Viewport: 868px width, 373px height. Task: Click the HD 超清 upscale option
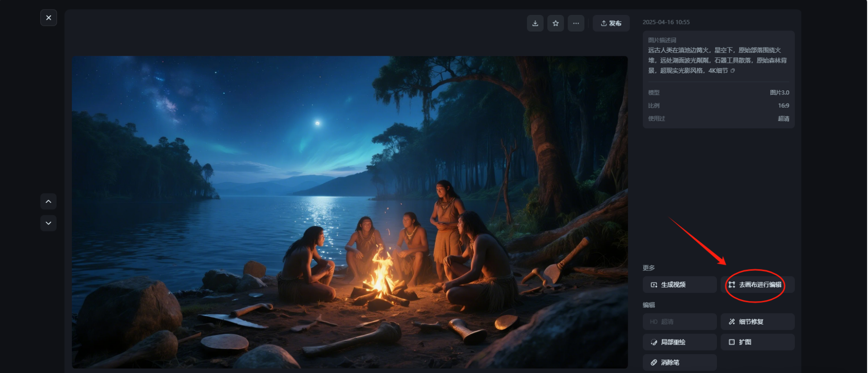point(680,322)
